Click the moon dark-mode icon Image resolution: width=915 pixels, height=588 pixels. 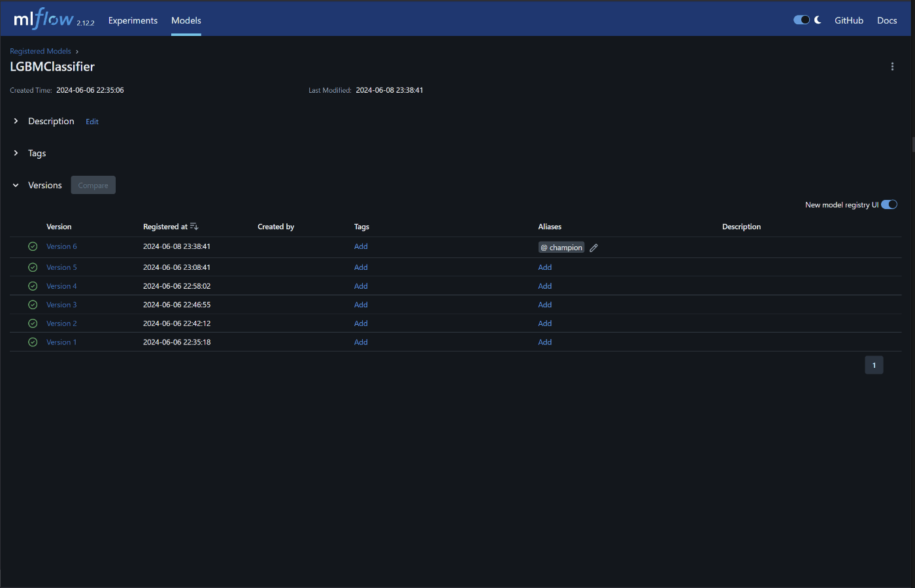pyautogui.click(x=818, y=20)
